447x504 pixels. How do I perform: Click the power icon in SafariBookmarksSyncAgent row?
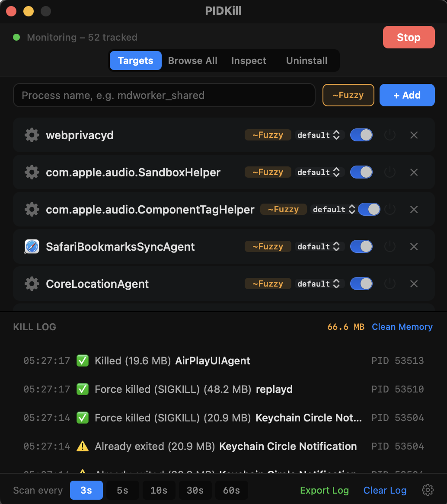390,246
